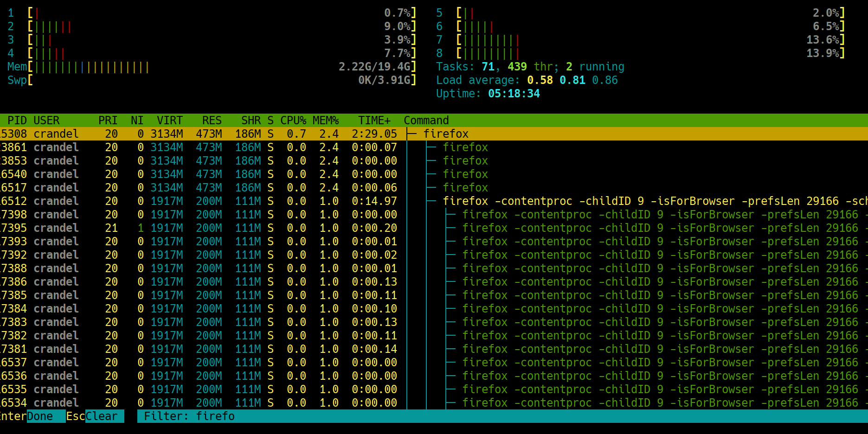The image size is (868, 434).
Task: Sort by SHR column header
Action: (x=251, y=121)
